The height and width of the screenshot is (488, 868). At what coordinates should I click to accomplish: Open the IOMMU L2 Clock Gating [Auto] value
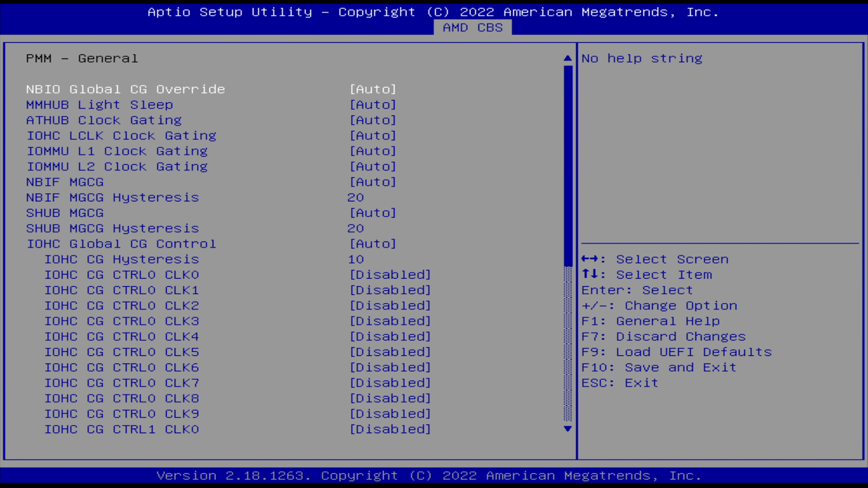tap(373, 167)
